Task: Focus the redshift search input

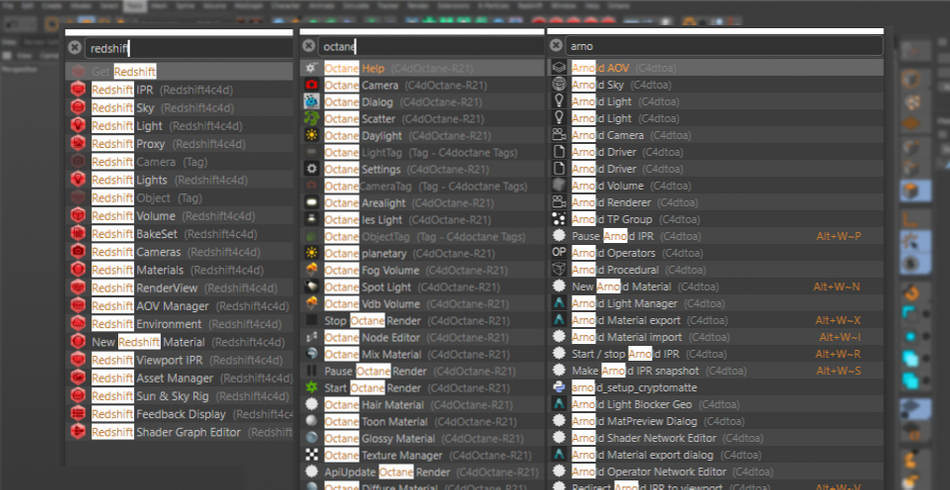Action: pyautogui.click(x=188, y=48)
